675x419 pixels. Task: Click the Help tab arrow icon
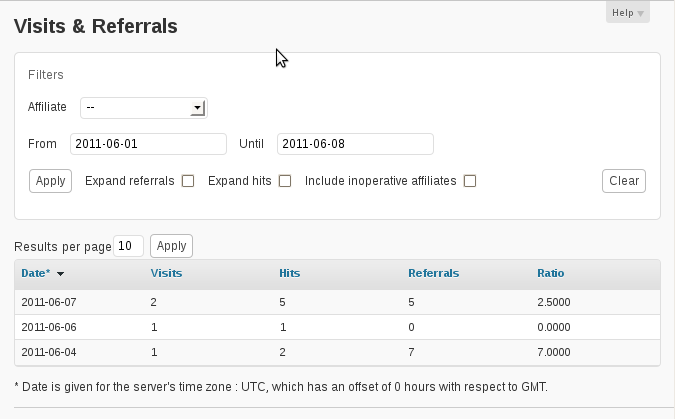(x=641, y=14)
